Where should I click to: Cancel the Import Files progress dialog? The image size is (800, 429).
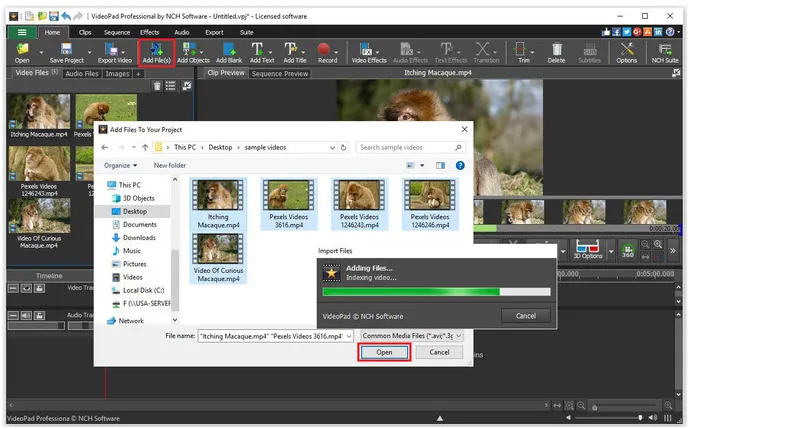click(524, 316)
